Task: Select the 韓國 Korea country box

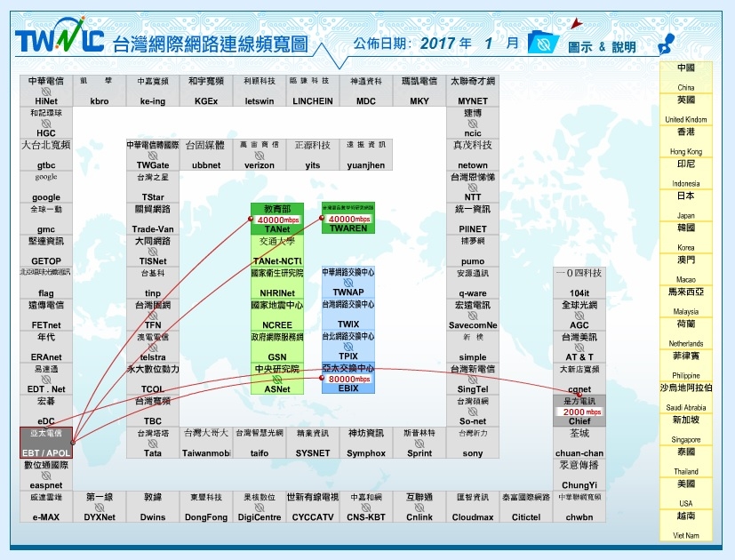Action: pyautogui.click(x=686, y=237)
